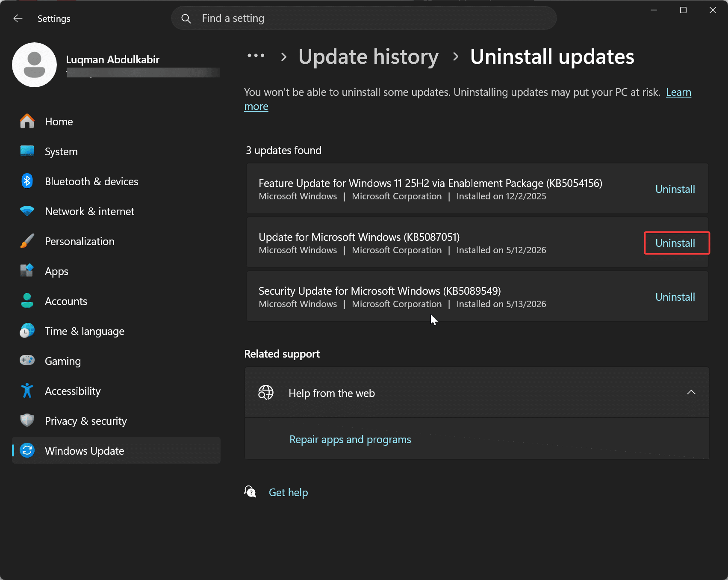This screenshot has width=728, height=580.
Task: Uninstall Security Update KB5089549
Action: [x=675, y=297]
